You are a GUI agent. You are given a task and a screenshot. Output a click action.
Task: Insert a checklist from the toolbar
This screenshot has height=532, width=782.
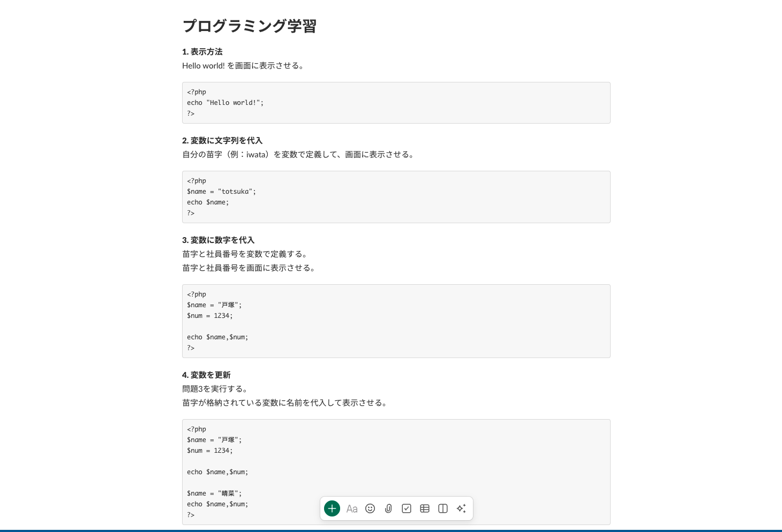pos(407,508)
